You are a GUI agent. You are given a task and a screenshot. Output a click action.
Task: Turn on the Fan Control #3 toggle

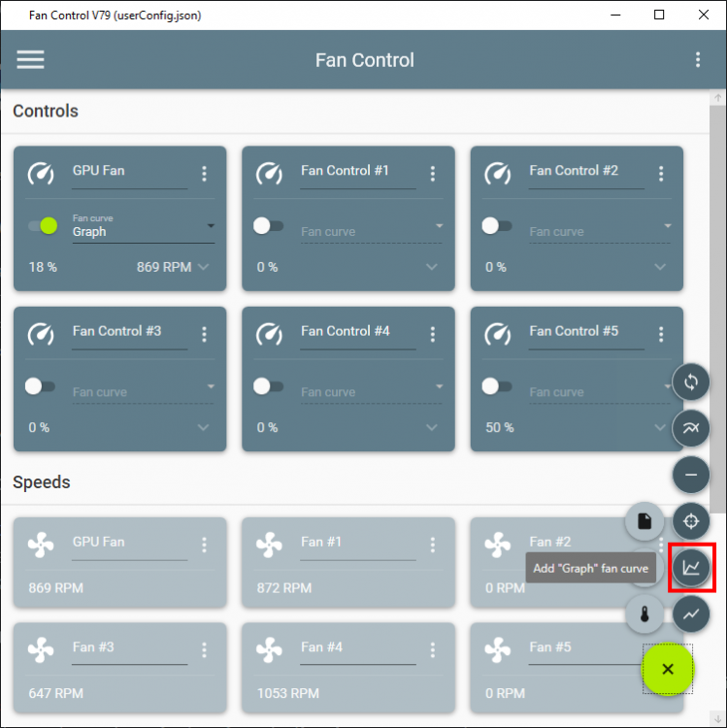[x=41, y=386]
